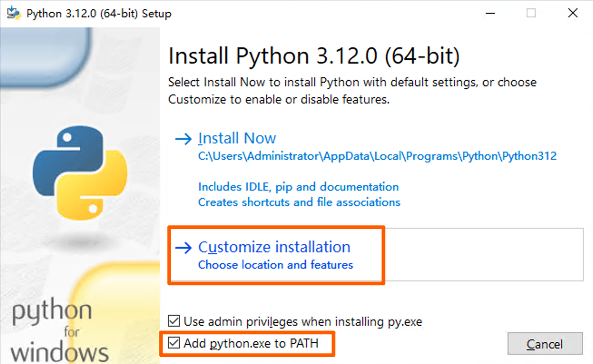This screenshot has width=593, height=364.
Task: Click the 'Install Python 3.12.0 (64-bit)' main heading
Action: [314, 56]
